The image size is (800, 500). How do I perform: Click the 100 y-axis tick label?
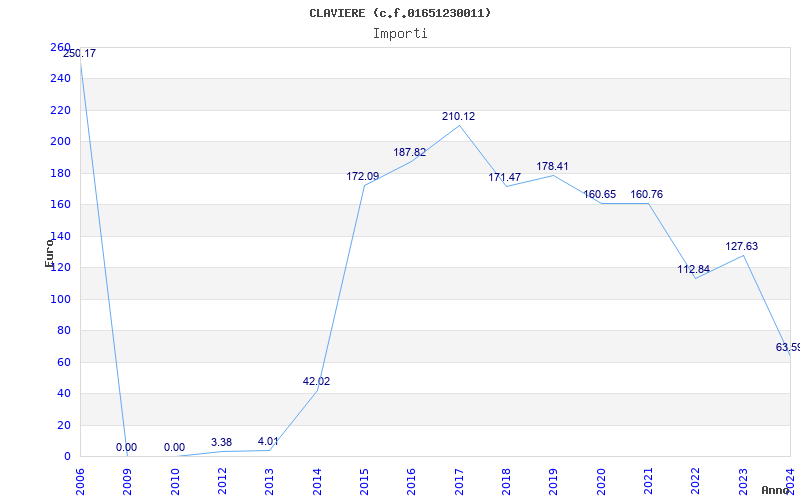[x=60, y=299]
